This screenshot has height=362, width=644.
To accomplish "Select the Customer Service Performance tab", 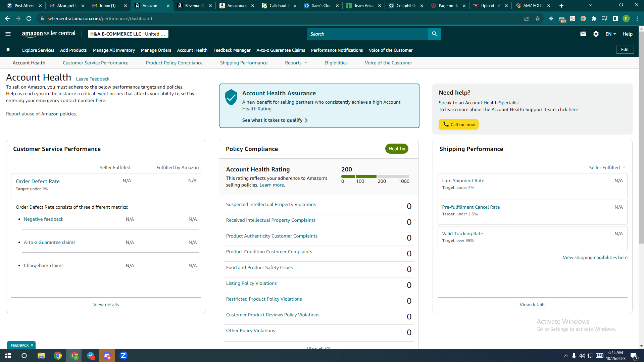I will [96, 63].
